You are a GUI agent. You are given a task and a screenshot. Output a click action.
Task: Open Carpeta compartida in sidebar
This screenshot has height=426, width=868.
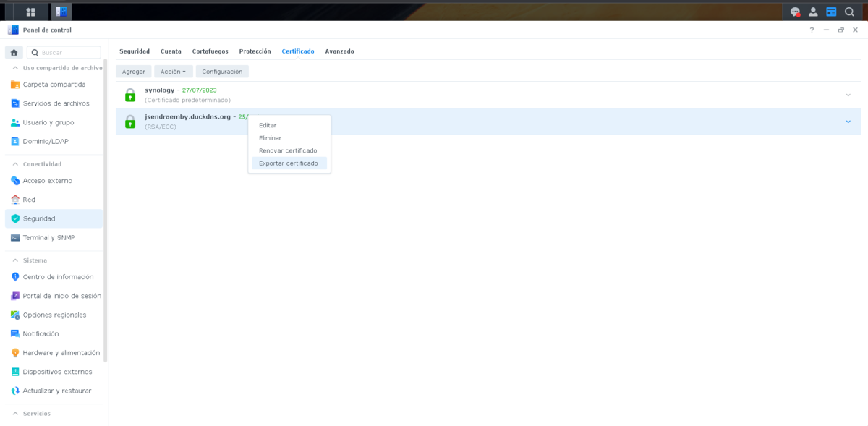point(54,85)
